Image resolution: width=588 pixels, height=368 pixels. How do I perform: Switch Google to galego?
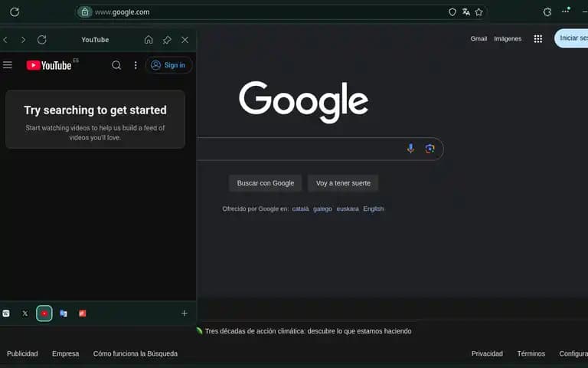pos(322,209)
